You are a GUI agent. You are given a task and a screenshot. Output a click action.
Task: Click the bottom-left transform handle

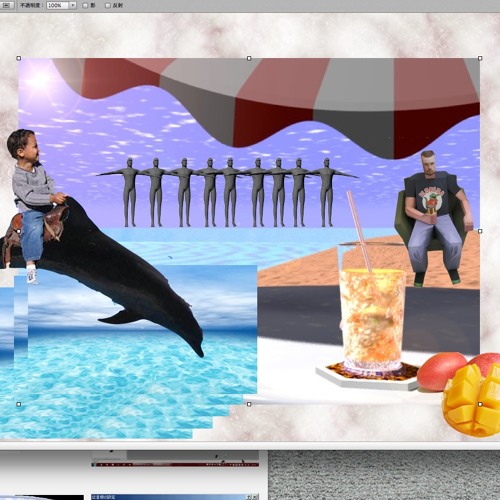point(19,404)
